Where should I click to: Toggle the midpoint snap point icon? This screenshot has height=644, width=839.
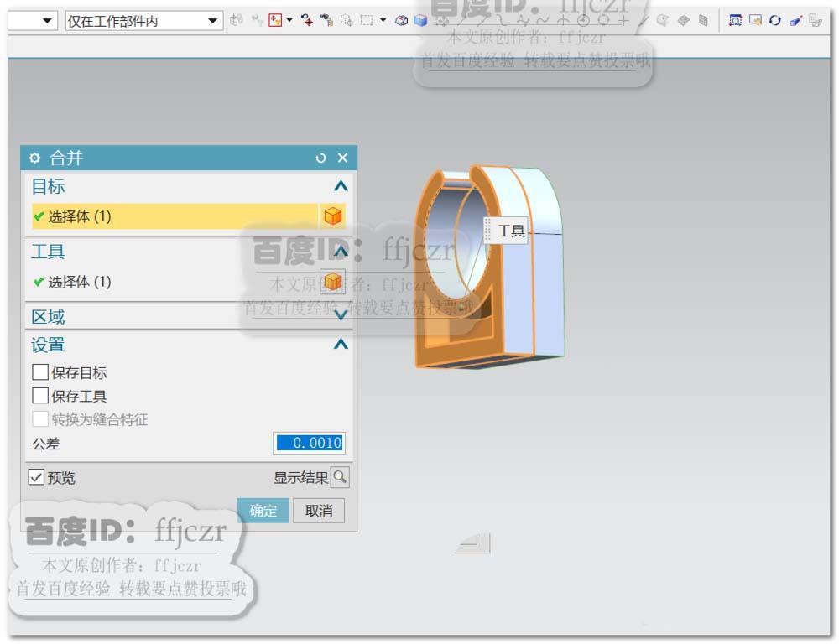482,20
